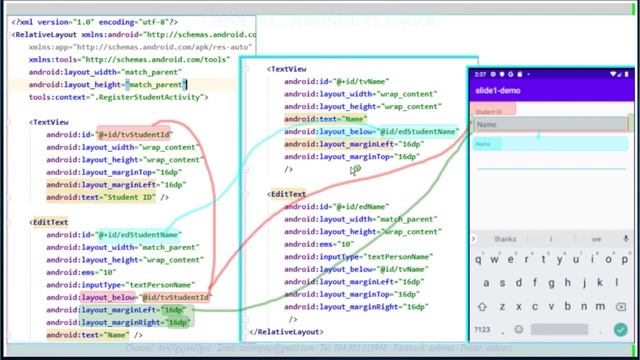The width and height of the screenshot is (640, 360).
Task: Tap the 'b' key
Action: tap(568, 307)
